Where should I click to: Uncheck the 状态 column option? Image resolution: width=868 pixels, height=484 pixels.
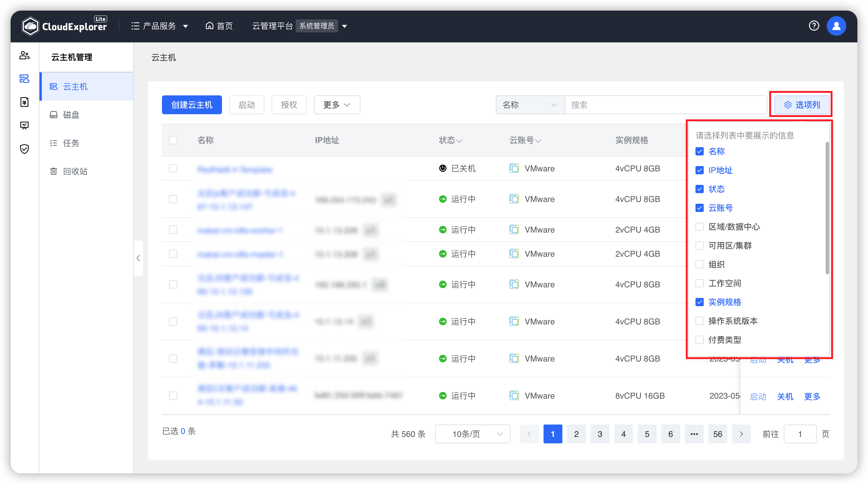click(700, 189)
